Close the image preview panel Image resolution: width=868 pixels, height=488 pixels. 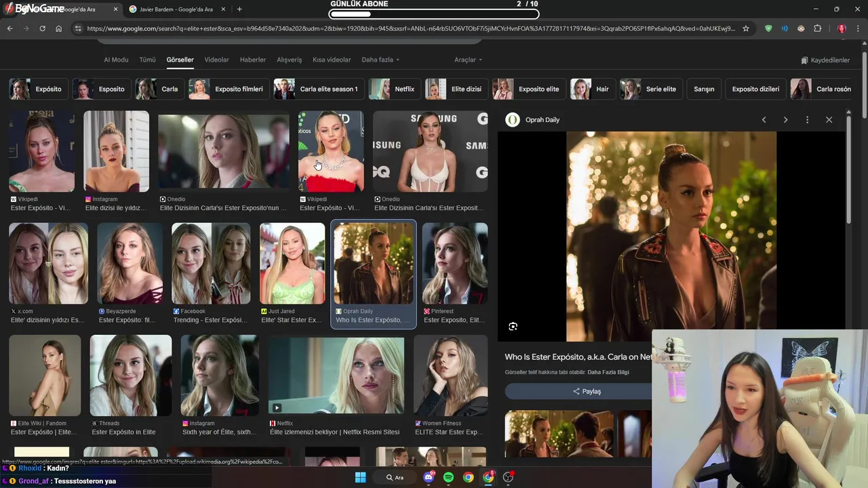point(829,120)
